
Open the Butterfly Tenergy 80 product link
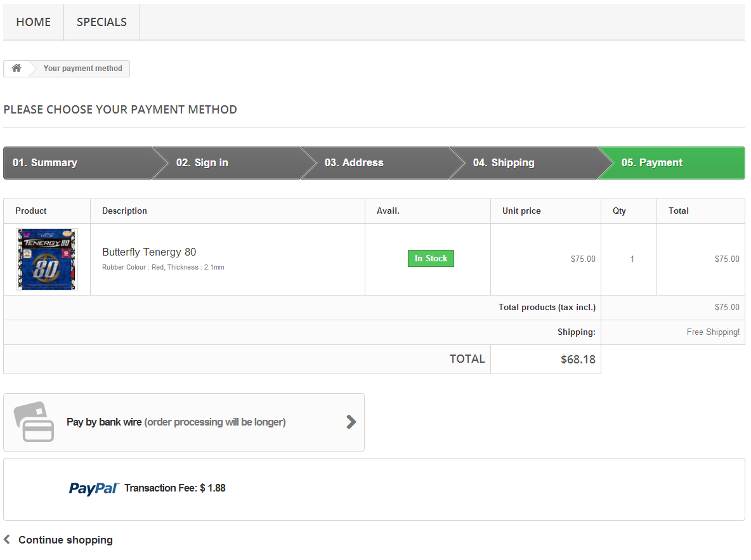[149, 252]
